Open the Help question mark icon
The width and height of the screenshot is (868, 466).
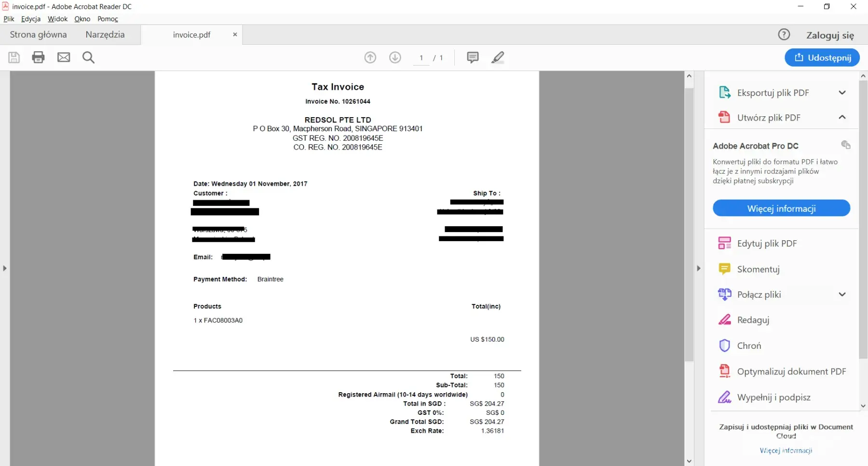[784, 34]
